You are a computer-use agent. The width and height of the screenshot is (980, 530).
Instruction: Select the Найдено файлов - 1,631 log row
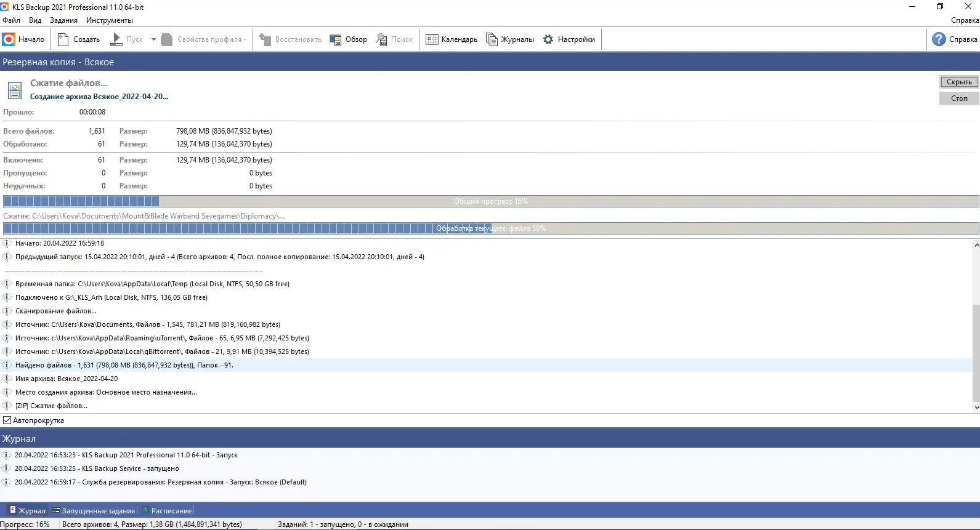(487, 365)
